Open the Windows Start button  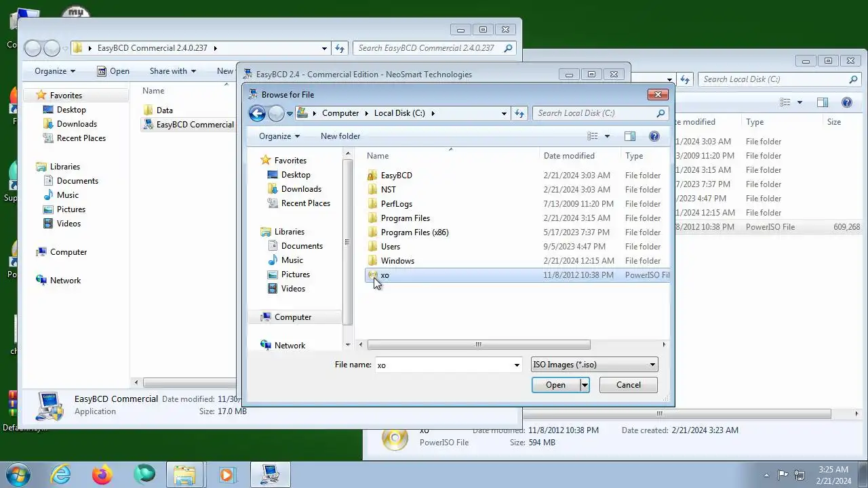tap(18, 474)
